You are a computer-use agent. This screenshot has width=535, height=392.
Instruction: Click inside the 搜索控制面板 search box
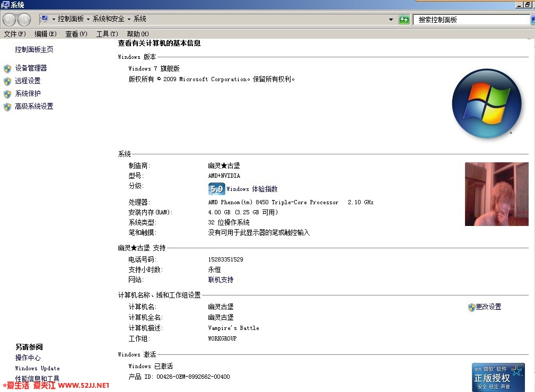pyautogui.click(x=471, y=20)
